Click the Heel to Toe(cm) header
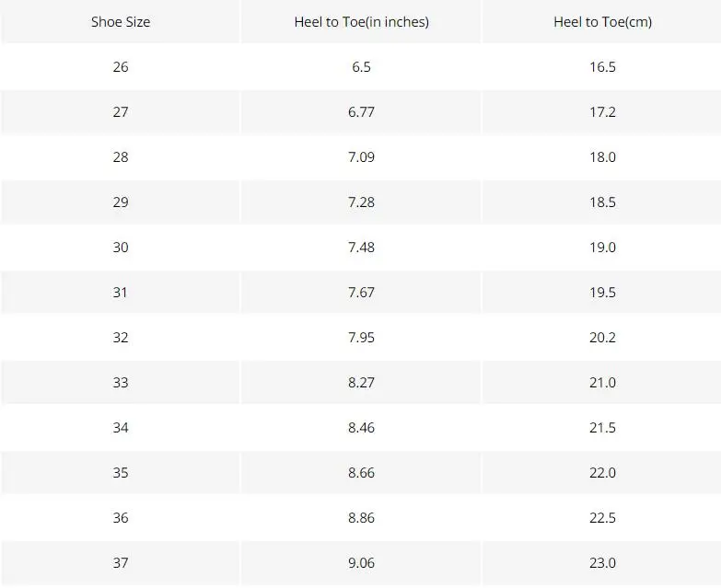 (602, 21)
